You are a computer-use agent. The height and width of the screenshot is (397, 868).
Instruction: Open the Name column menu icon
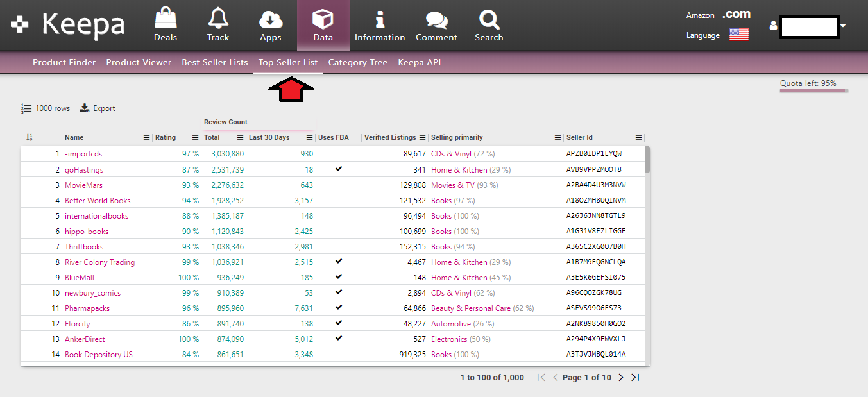click(146, 138)
